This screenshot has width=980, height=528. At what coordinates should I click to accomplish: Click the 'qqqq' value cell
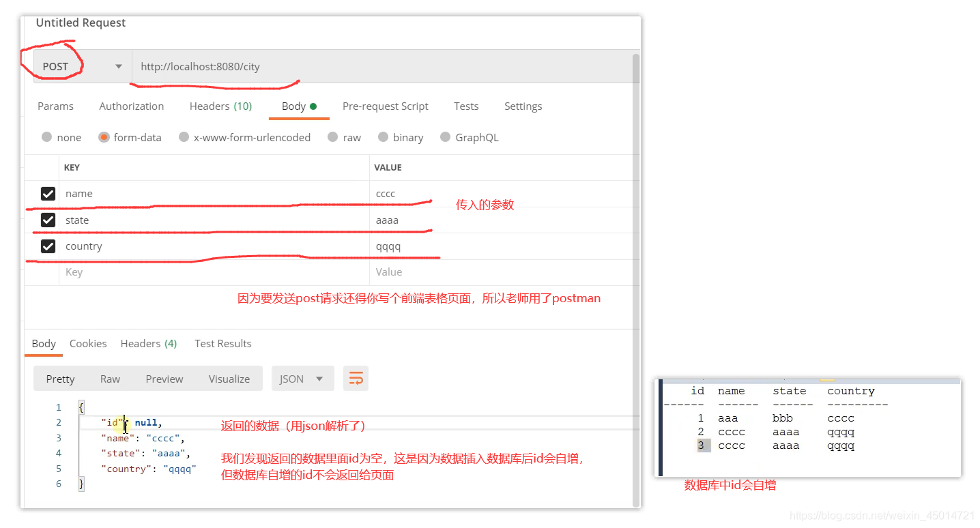coord(501,246)
